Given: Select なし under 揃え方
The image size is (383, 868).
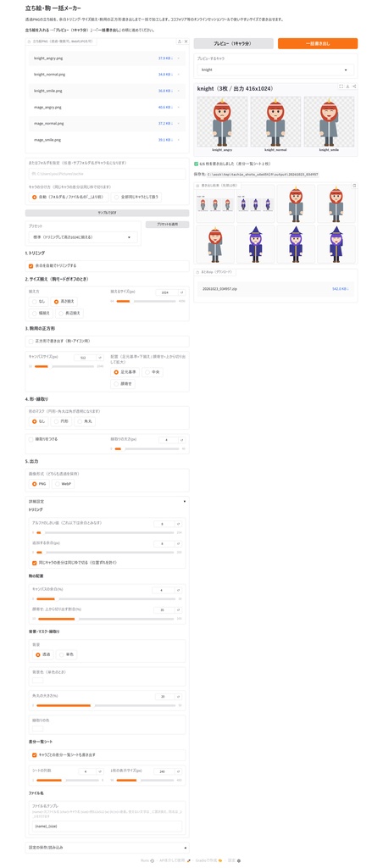Looking at the screenshot, I should (x=38, y=302).
